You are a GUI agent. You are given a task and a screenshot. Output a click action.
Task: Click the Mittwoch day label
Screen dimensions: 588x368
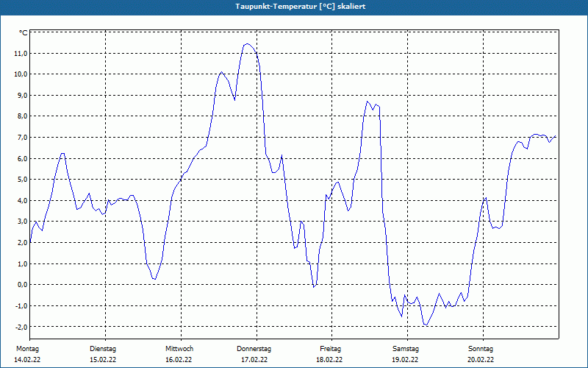point(179,349)
